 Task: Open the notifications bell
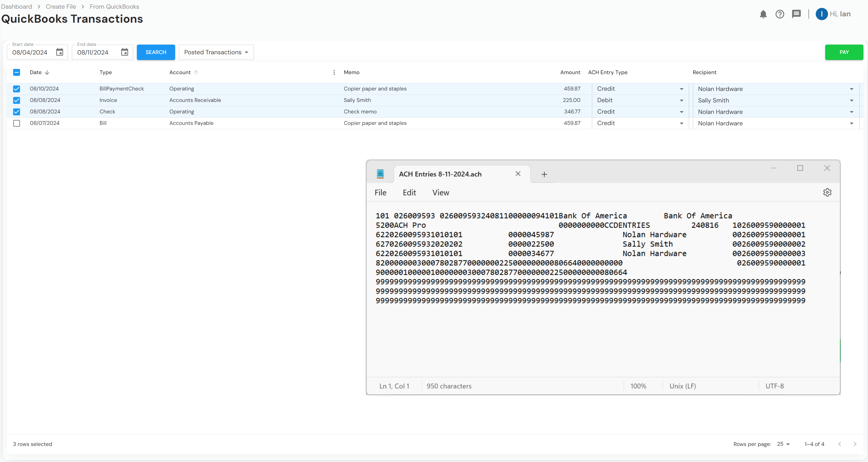tap(763, 14)
